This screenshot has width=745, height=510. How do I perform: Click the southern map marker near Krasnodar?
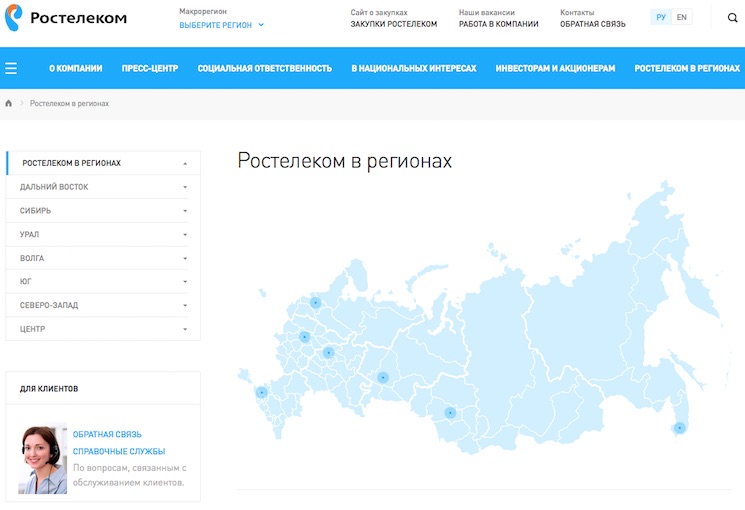261,392
